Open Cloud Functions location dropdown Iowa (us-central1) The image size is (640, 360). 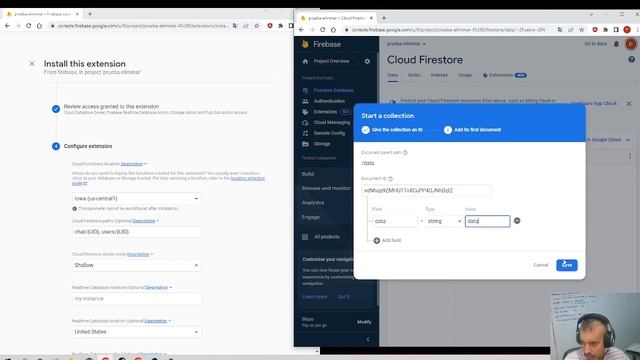136,198
